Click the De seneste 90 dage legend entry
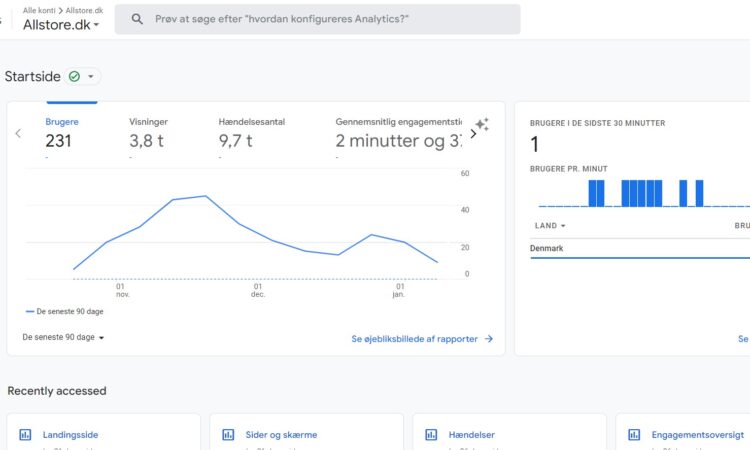This screenshot has height=450, width=750. (x=65, y=311)
